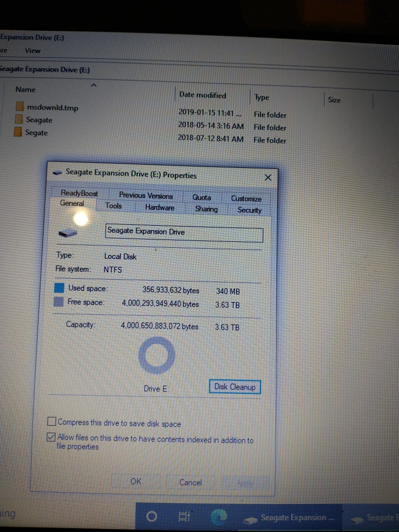Click the date 2018-07-12 8:41 AM

pos(211,139)
